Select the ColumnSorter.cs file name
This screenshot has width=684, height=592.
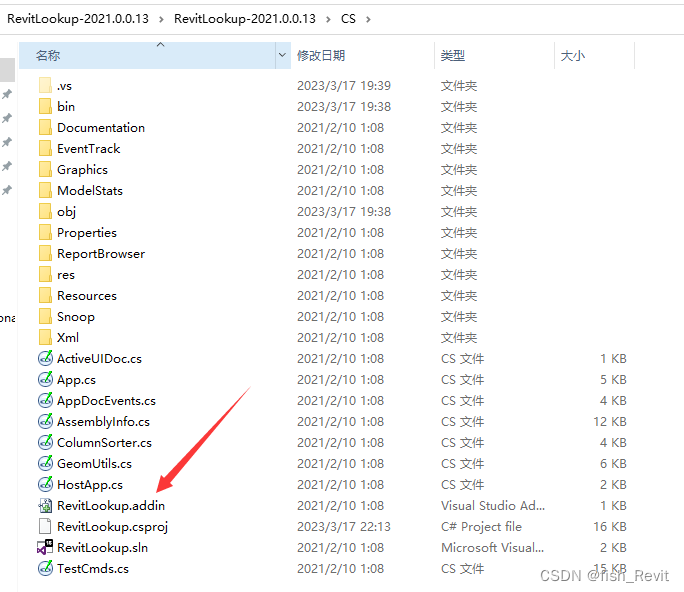point(104,442)
